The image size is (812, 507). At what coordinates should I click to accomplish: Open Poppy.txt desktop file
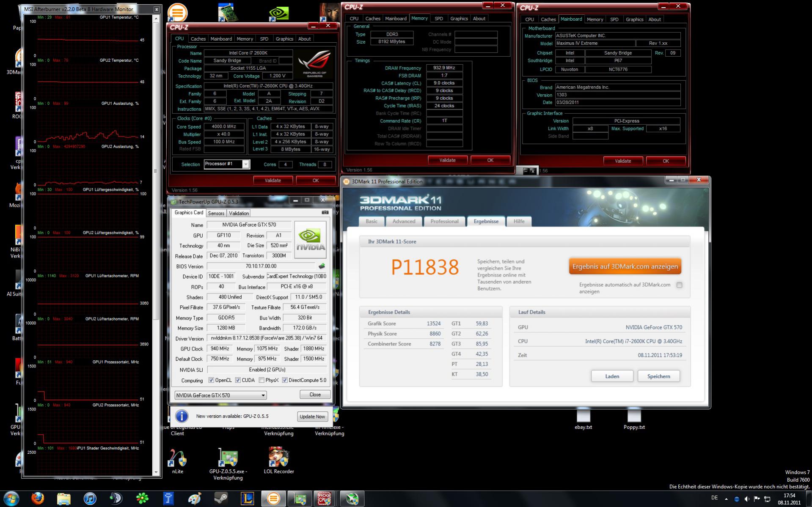[634, 419]
